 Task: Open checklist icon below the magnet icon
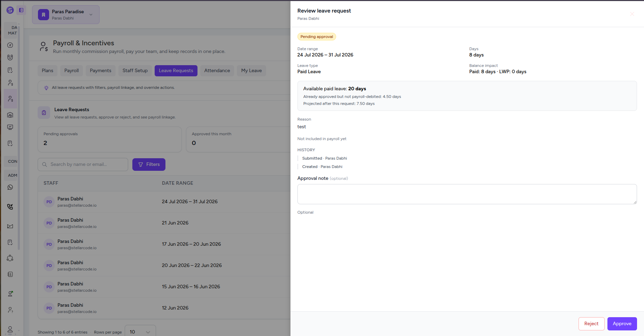pos(10,70)
